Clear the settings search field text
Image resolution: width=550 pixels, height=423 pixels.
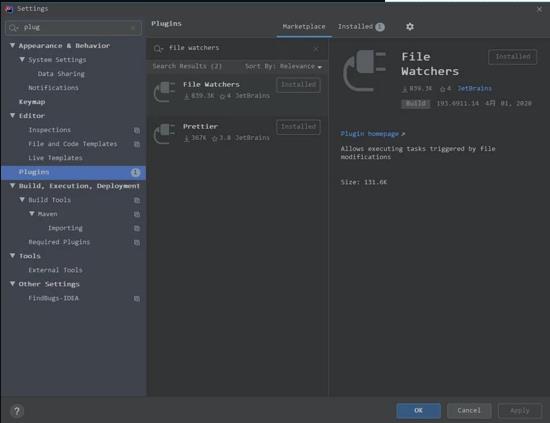(133, 28)
